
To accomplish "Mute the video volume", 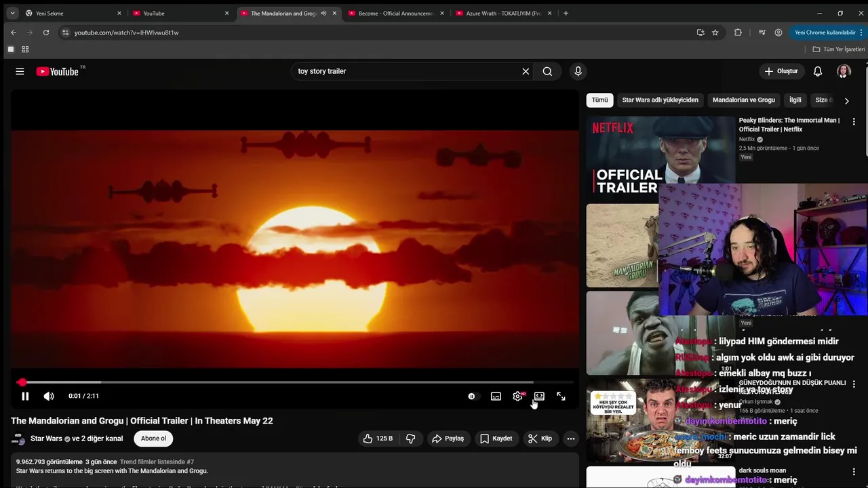I will 49,396.
